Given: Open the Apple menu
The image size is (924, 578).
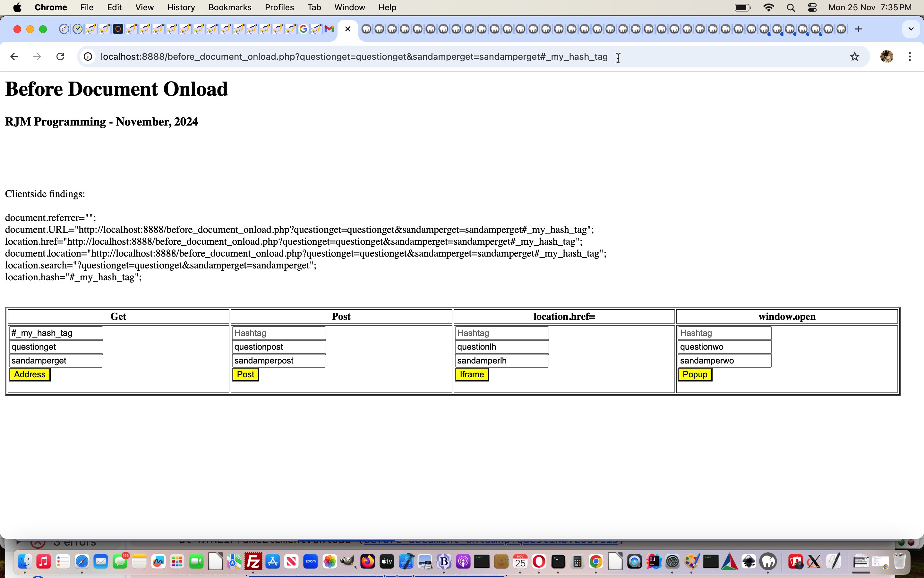Looking at the screenshot, I should 17,7.
